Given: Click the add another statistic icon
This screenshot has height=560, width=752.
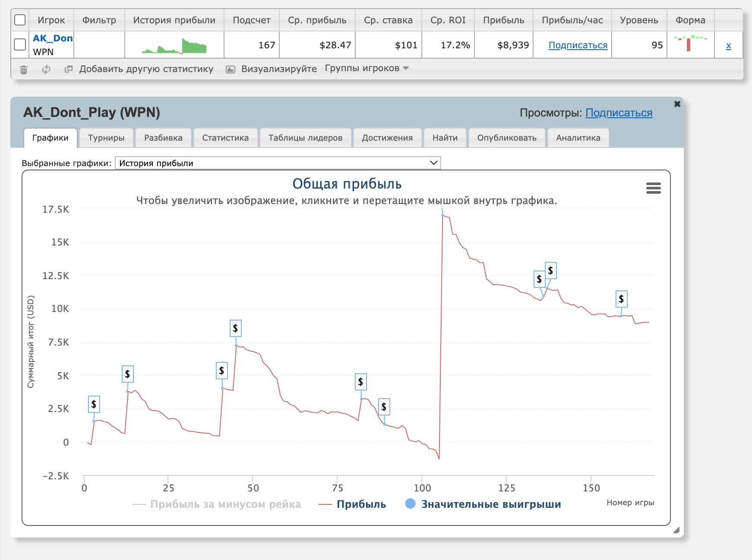Looking at the screenshot, I should (68, 69).
